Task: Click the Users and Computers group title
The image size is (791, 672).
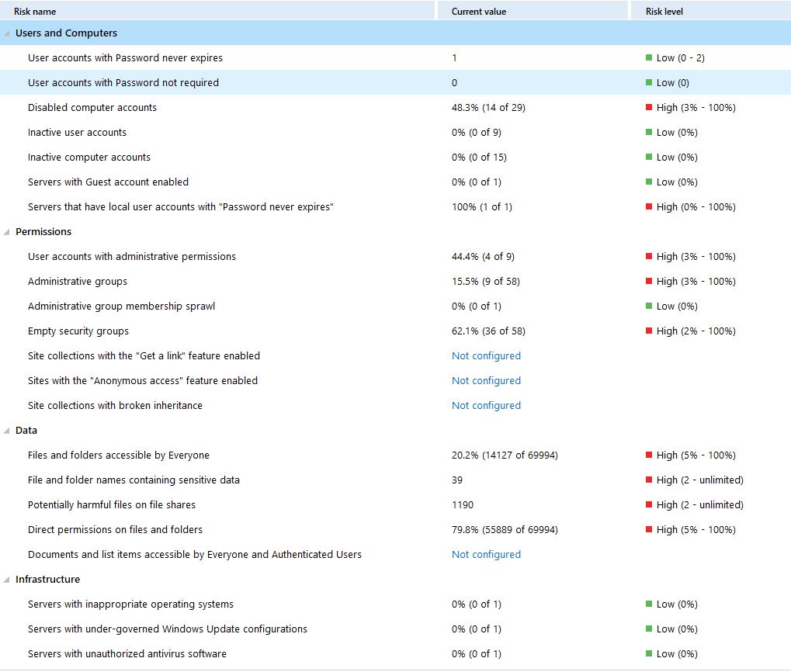Action: click(66, 33)
